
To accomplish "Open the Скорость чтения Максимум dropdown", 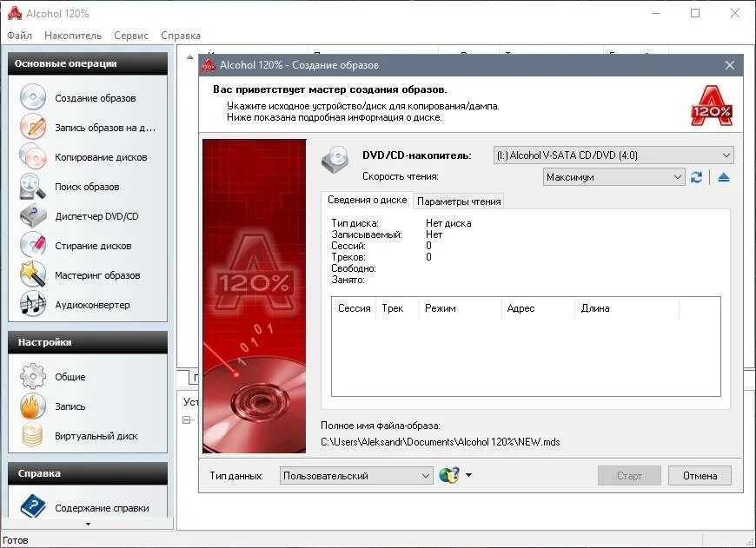I will 613,177.
